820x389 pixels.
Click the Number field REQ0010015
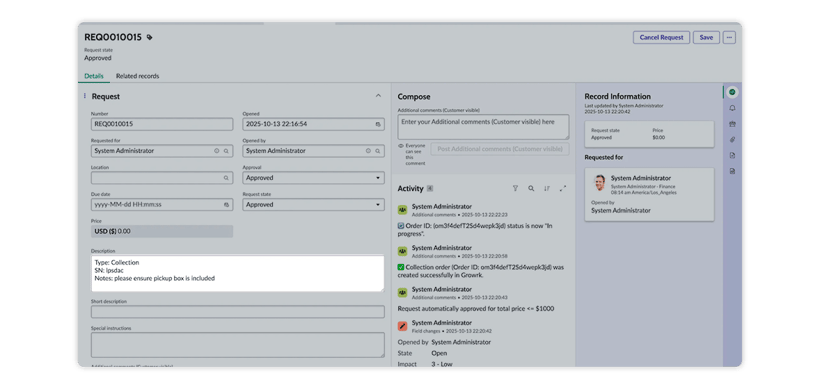(x=162, y=124)
